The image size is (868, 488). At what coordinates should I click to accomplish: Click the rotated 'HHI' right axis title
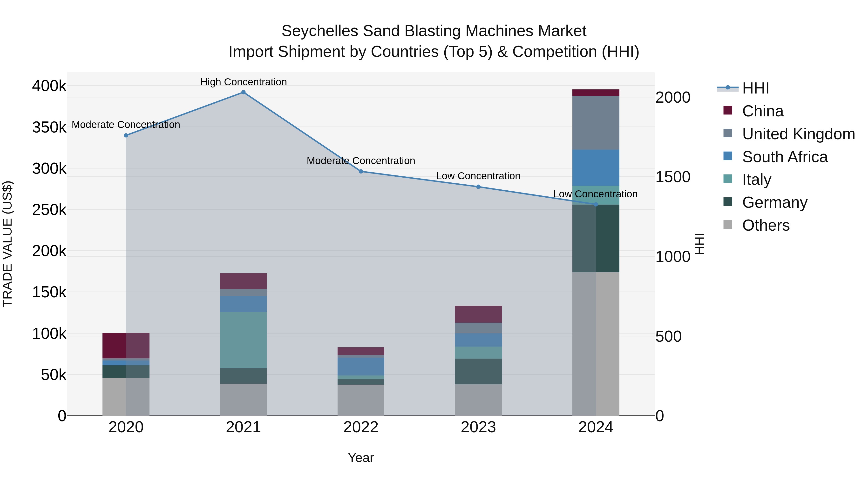(699, 244)
